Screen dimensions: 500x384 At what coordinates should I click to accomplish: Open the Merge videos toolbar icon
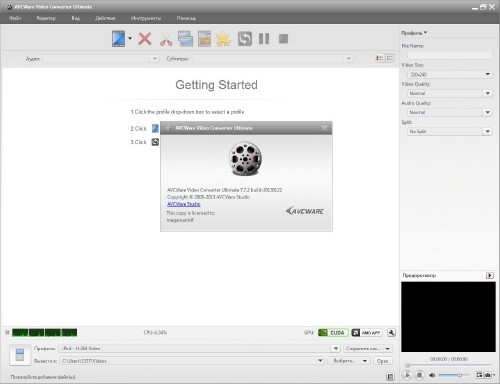pos(185,39)
